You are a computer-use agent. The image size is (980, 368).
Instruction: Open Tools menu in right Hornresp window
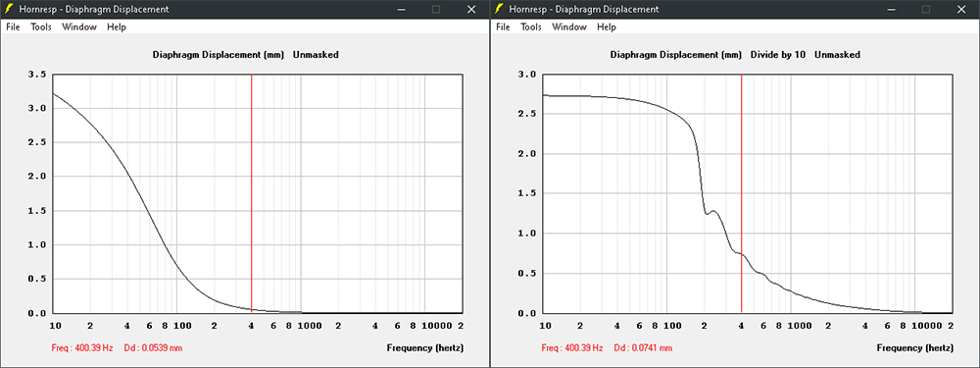[531, 26]
